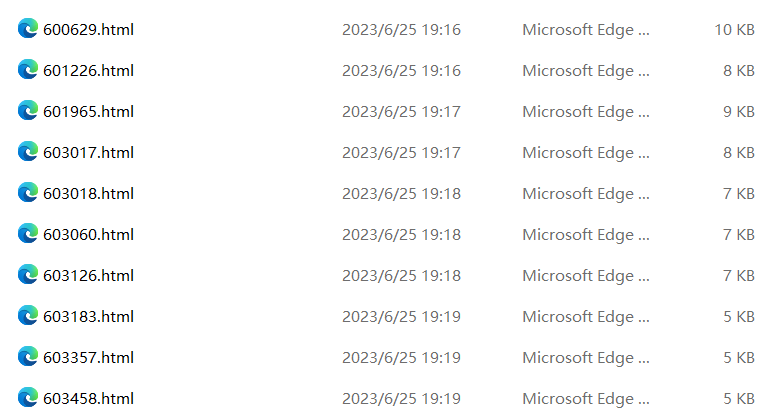Click the 19:19 date of 603183.html
The width and height of the screenshot is (775, 415).
point(401,317)
